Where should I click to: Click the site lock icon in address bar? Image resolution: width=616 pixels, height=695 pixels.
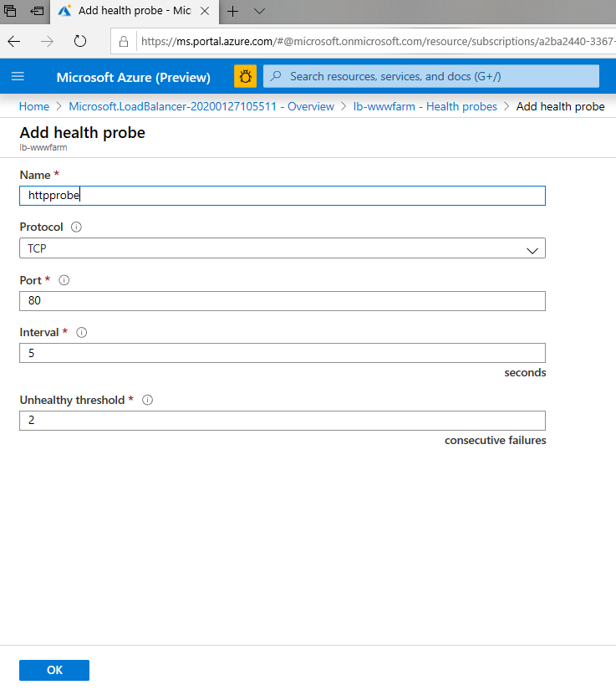tap(124, 41)
